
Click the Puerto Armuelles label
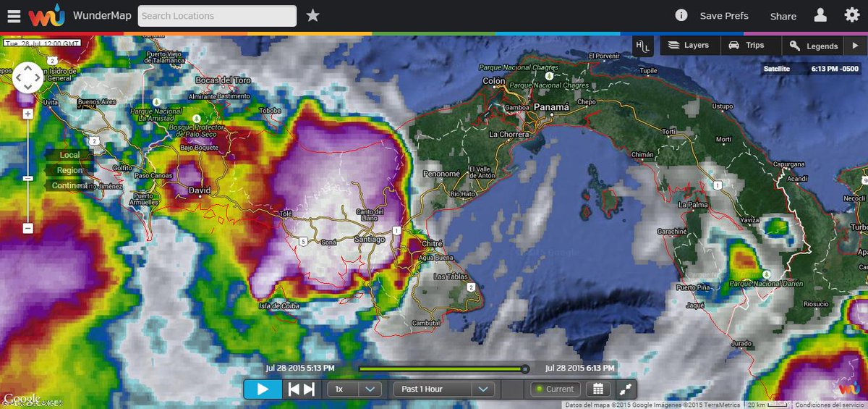pyautogui.click(x=143, y=199)
